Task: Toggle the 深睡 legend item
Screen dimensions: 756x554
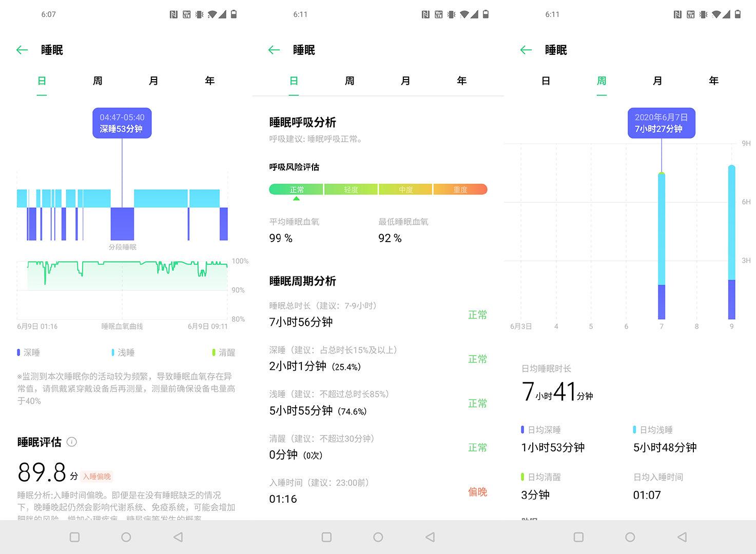Action: (28, 352)
